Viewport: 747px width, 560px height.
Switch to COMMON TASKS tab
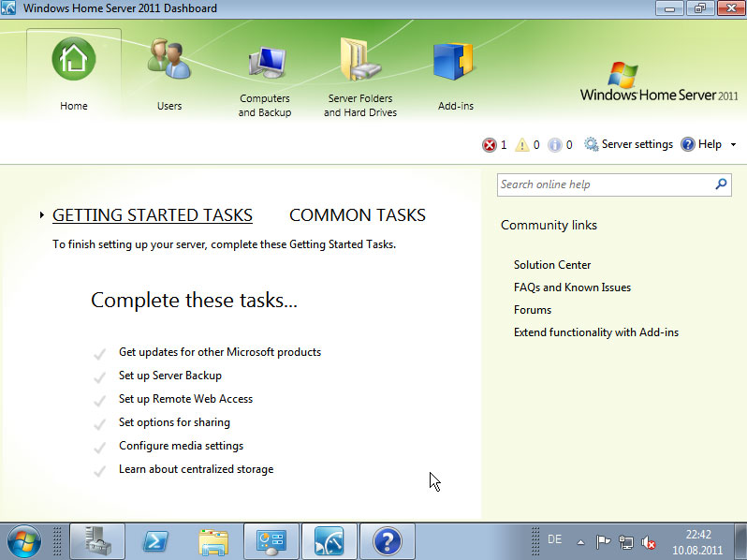358,215
